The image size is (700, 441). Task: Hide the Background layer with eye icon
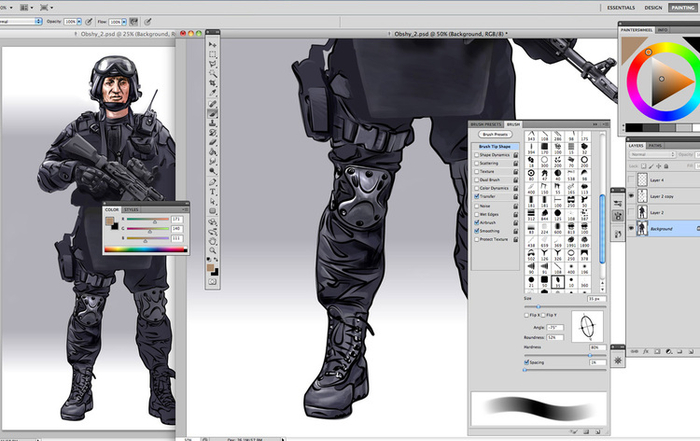630,229
